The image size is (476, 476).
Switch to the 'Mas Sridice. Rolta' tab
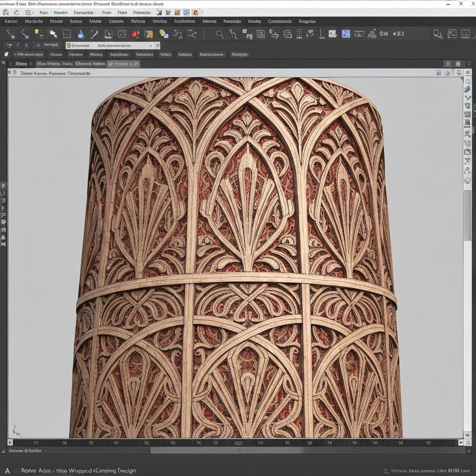point(54,64)
